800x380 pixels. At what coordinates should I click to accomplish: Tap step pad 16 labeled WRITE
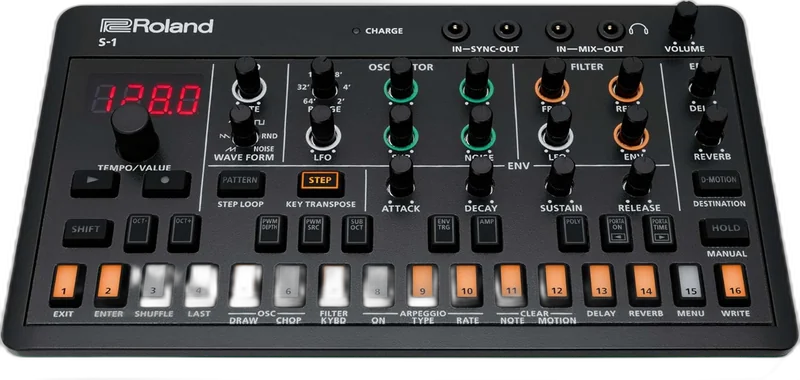point(732,285)
